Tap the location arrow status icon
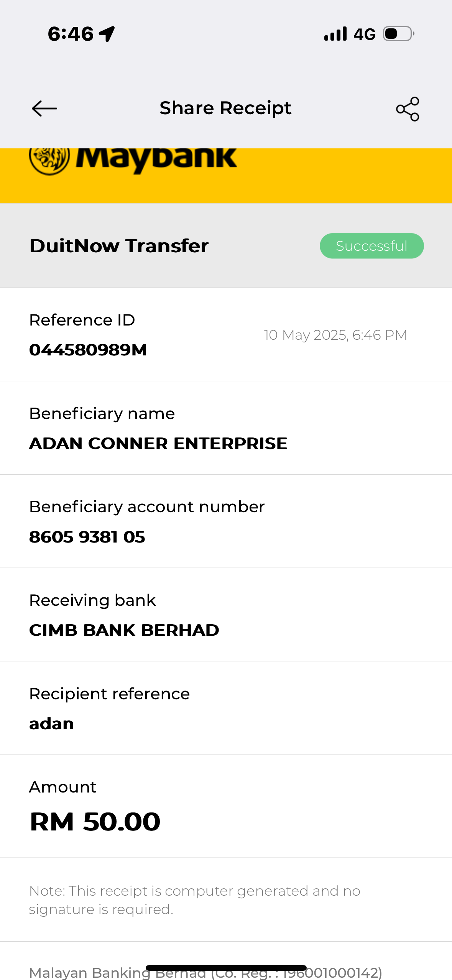The height and width of the screenshot is (980, 452). 107,34
